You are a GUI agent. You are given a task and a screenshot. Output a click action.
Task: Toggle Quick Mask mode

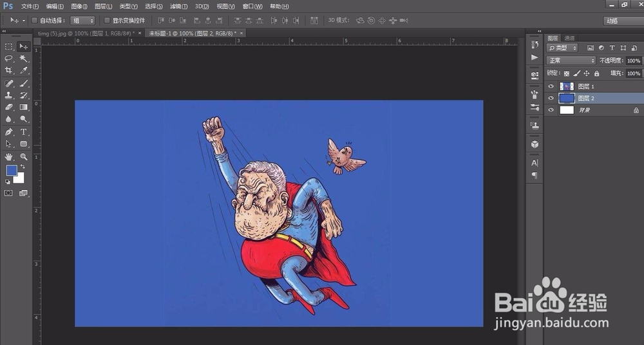click(x=8, y=193)
